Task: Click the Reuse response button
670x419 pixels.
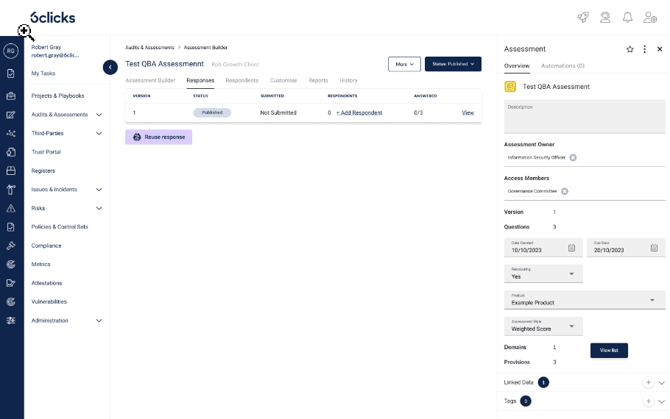Action: point(158,137)
